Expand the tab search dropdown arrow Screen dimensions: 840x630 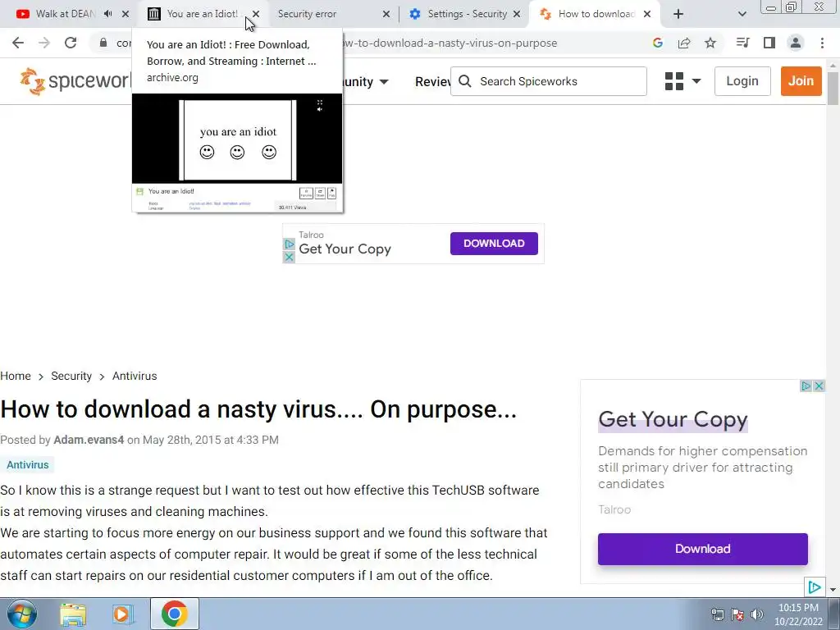point(742,14)
